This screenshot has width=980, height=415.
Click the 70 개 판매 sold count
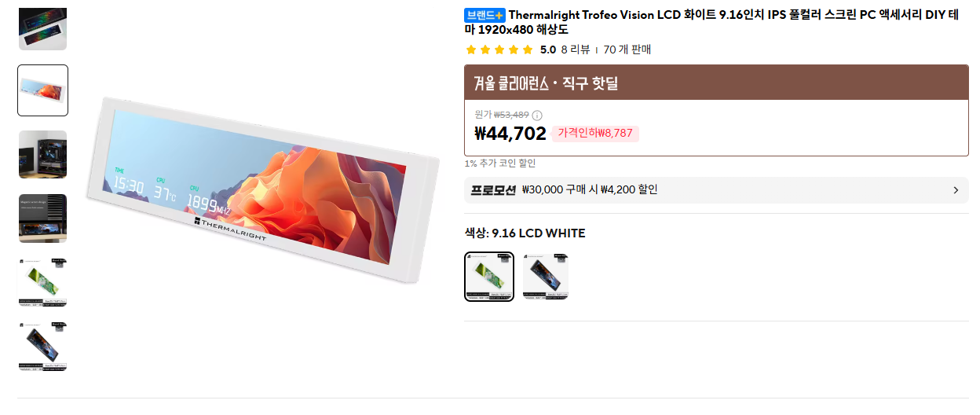point(627,50)
